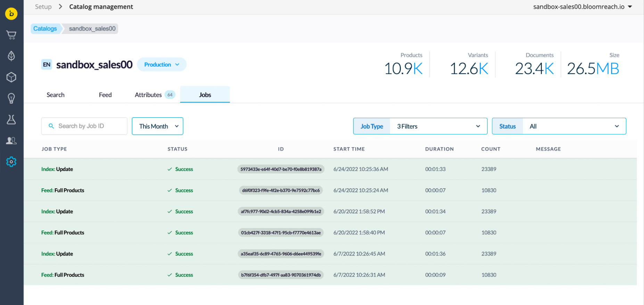Click the EN language badge
This screenshot has width=644, height=305.
click(47, 65)
